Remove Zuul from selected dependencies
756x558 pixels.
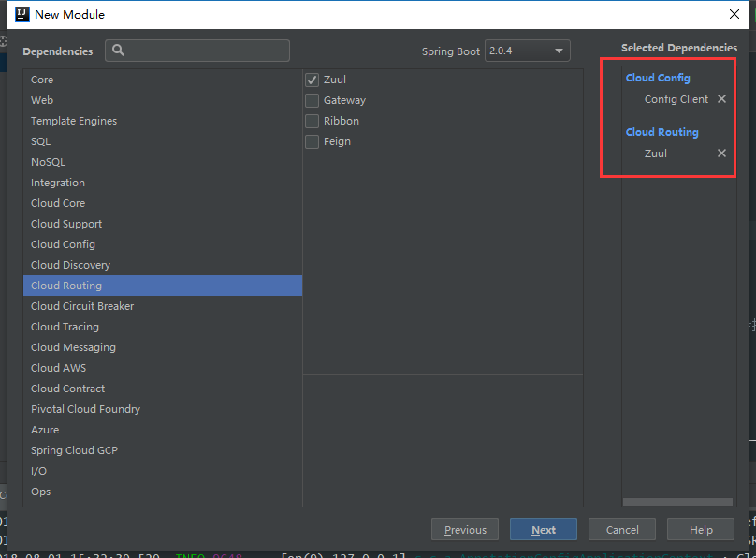(x=721, y=154)
